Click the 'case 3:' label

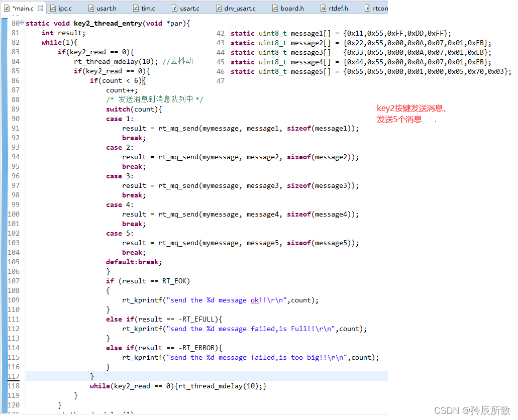click(120, 176)
